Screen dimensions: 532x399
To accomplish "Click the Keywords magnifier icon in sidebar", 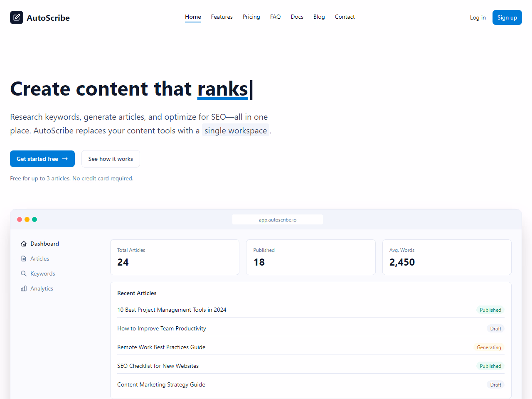I will coord(24,274).
